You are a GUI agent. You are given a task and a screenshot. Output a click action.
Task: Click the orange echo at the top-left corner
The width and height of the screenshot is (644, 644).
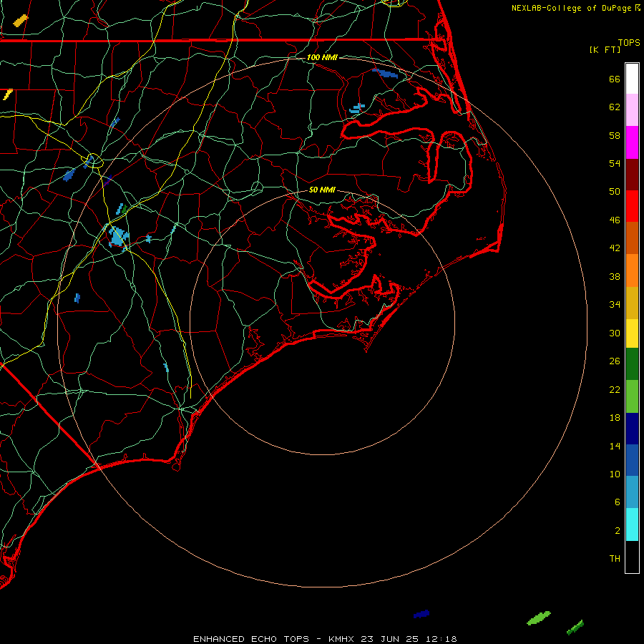[x=21, y=20]
